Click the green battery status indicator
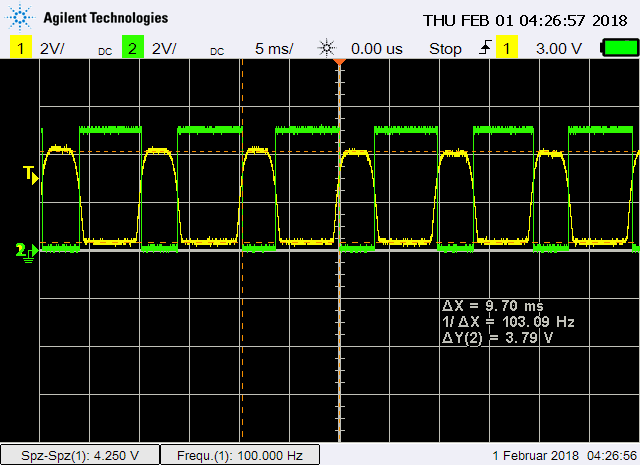This screenshot has width=640, height=465. tap(620, 48)
